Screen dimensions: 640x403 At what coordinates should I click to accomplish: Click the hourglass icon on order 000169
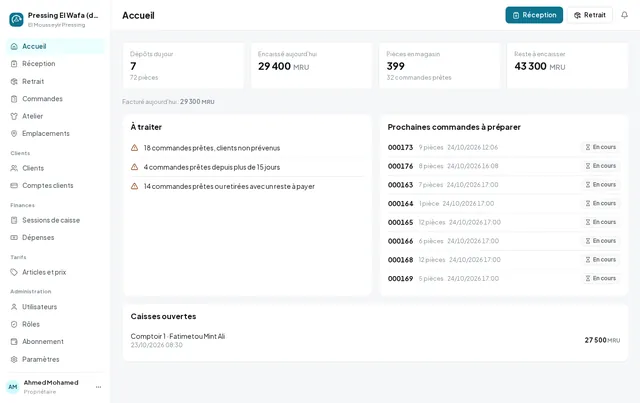pos(588,278)
